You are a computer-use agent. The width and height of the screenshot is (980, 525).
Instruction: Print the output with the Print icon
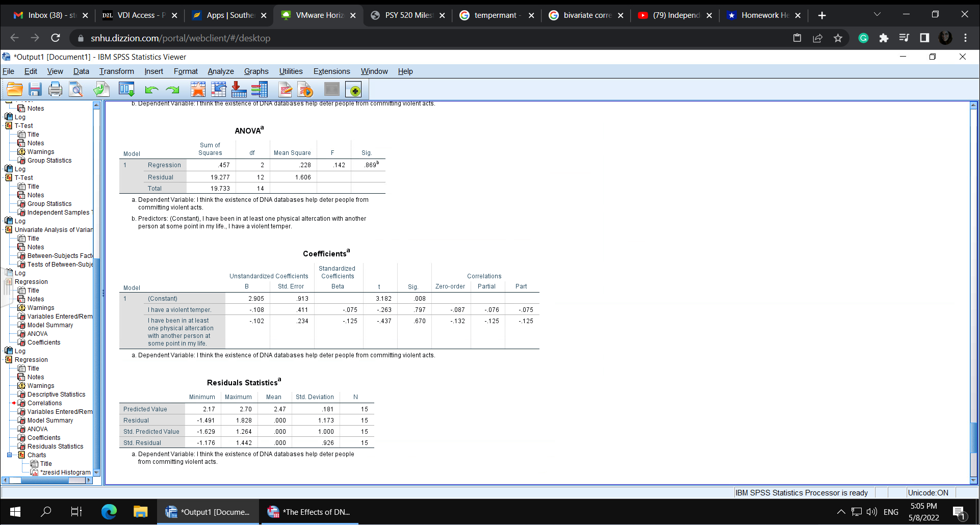coord(55,89)
